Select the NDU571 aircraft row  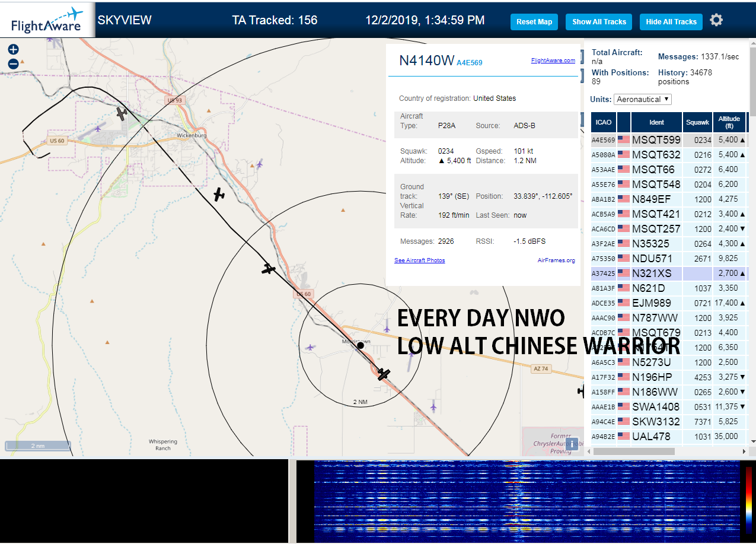coord(669,259)
